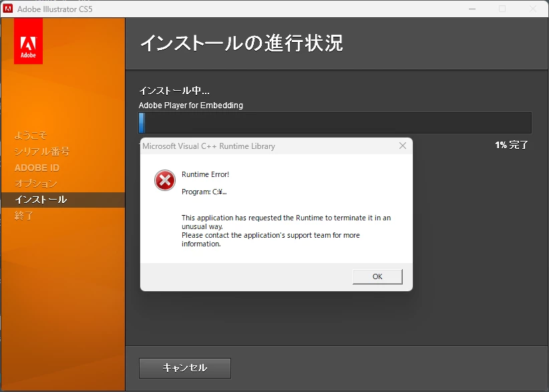Click OK in the Runtime Error dialog

pos(377,276)
